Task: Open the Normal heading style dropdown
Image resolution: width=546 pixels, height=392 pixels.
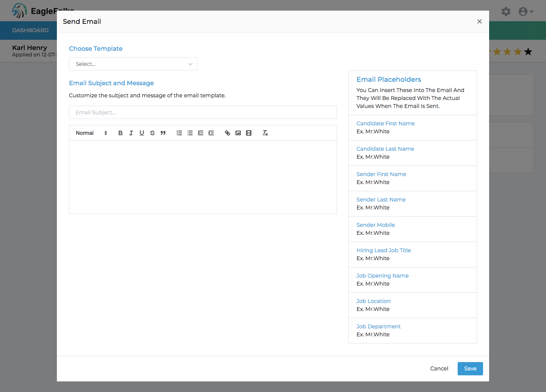Action: [91, 133]
